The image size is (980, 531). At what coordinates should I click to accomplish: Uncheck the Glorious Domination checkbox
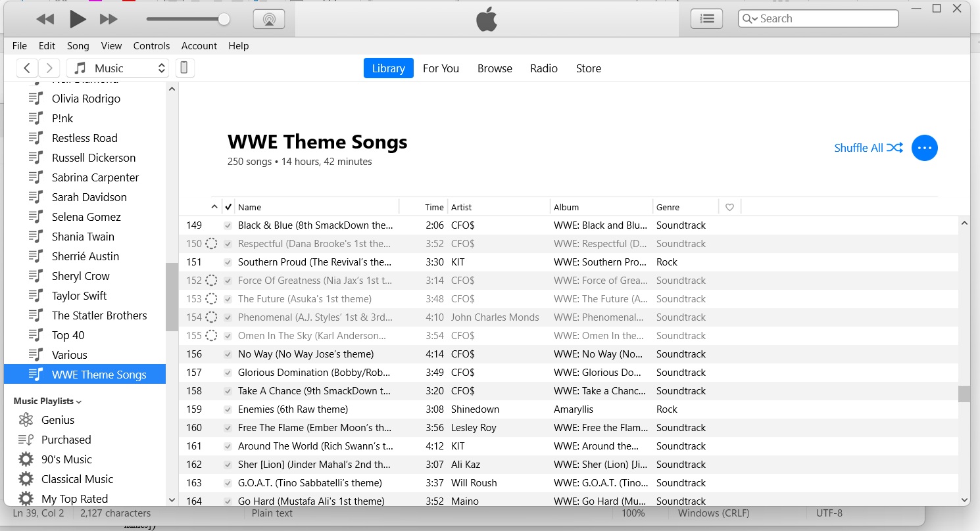228,373
